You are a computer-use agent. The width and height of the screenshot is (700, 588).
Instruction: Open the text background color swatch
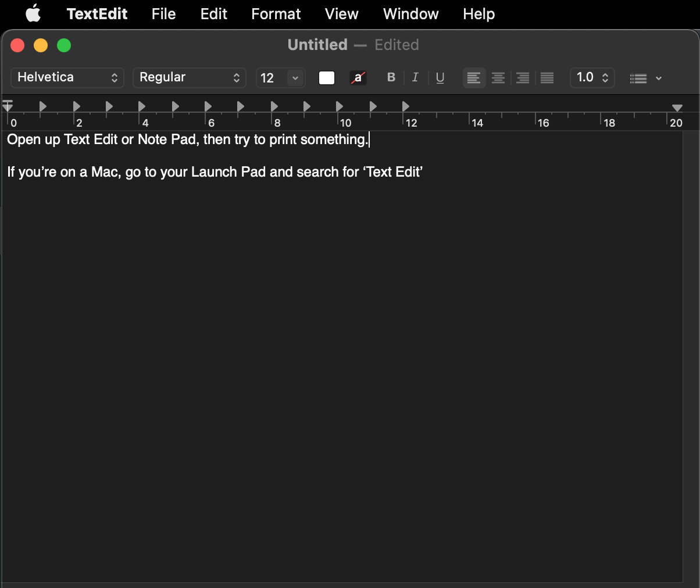coord(358,78)
